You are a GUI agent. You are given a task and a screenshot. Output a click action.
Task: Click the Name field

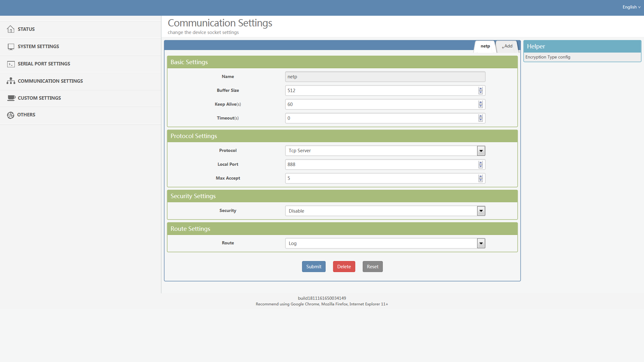pyautogui.click(x=385, y=77)
